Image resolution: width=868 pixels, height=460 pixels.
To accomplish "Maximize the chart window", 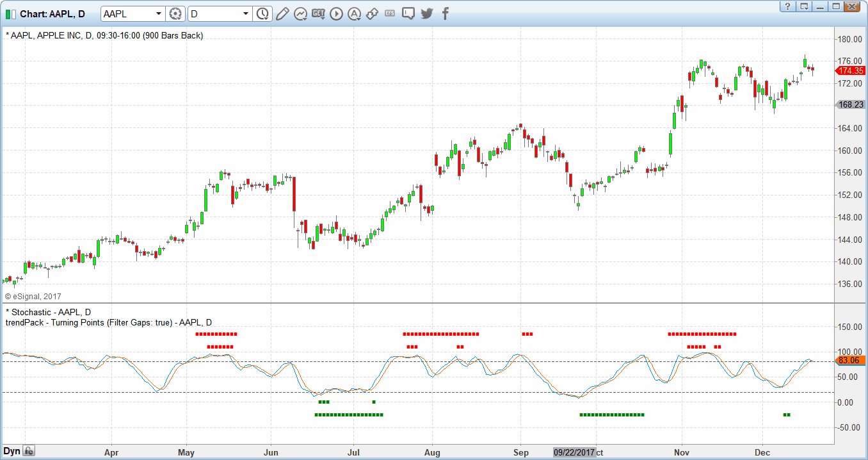I will (x=835, y=6).
